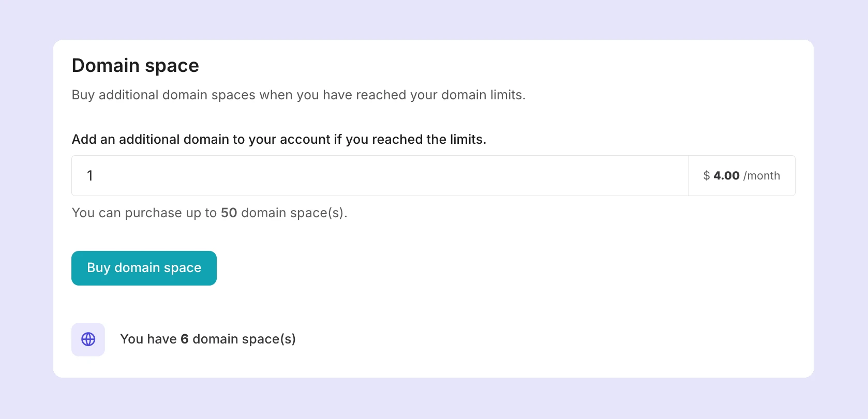Click the Buy additional domain spaces description
Image resolution: width=868 pixels, height=419 pixels.
pos(298,95)
